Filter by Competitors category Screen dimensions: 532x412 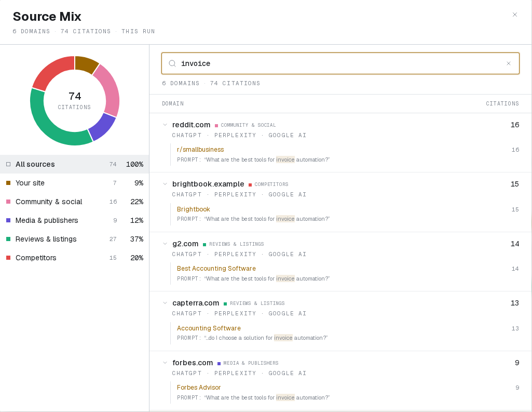[74, 258]
